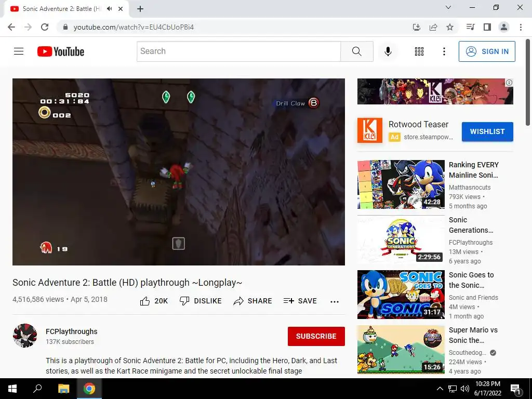This screenshot has height=399, width=532.
Task: Open the YouTube apps grid
Action: coord(419,51)
